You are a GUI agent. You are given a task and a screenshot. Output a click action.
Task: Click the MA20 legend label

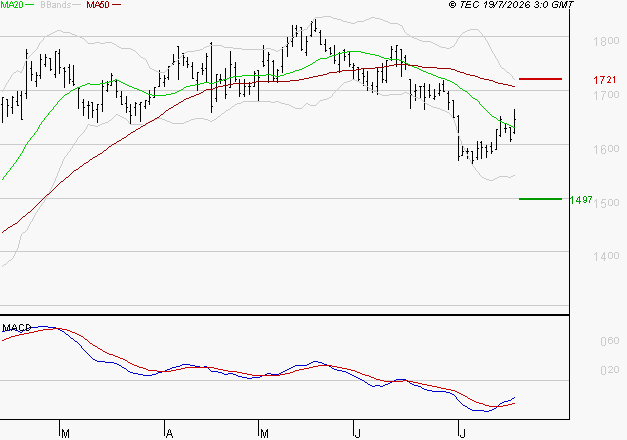tap(12, 5)
